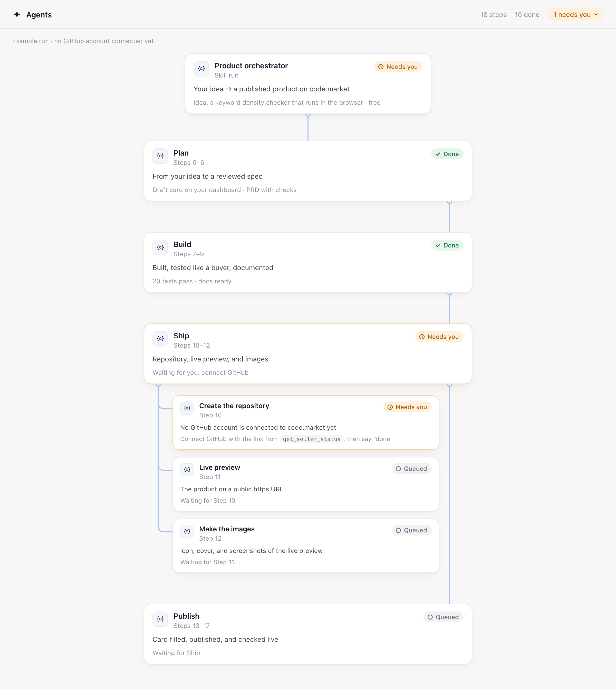The width and height of the screenshot is (616, 689).
Task: Click the Publish card code icon
Action: coord(160,619)
